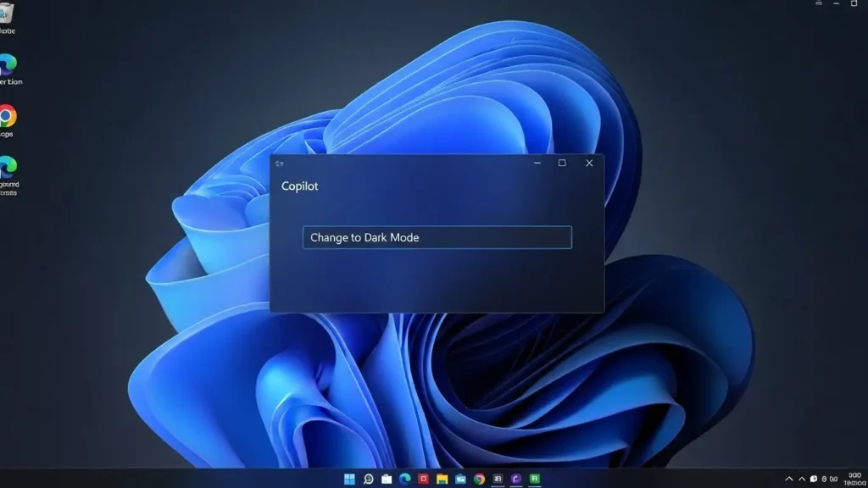The width and height of the screenshot is (868, 488).
Task: Open File Explorer from the taskbar
Action: coord(442,478)
